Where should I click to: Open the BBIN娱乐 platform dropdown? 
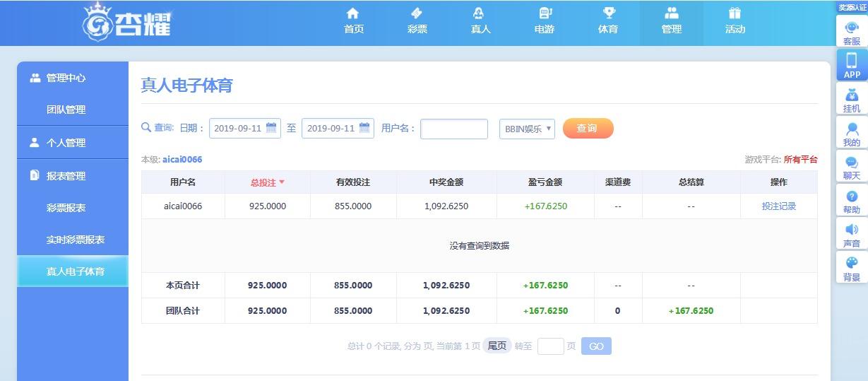tap(527, 129)
